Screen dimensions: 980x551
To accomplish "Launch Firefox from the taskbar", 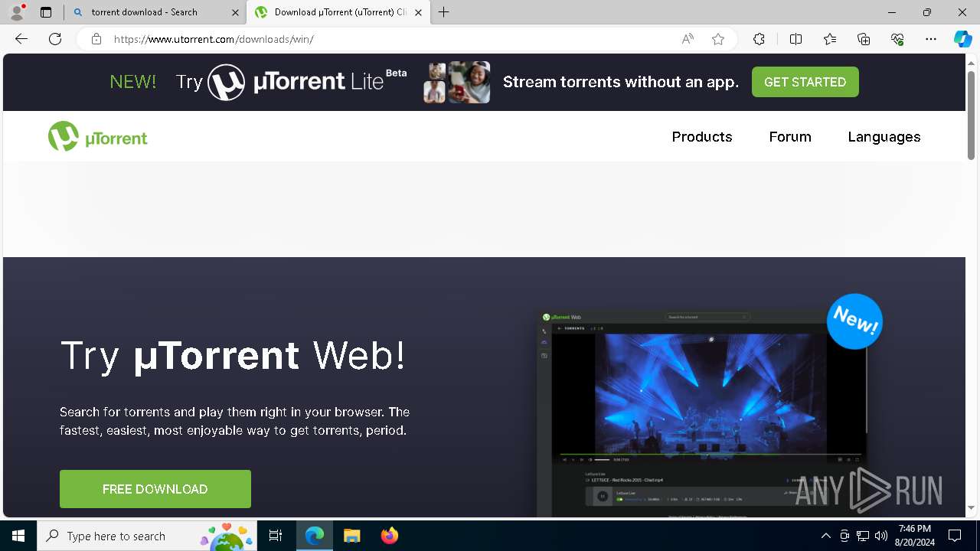I will coord(389,536).
